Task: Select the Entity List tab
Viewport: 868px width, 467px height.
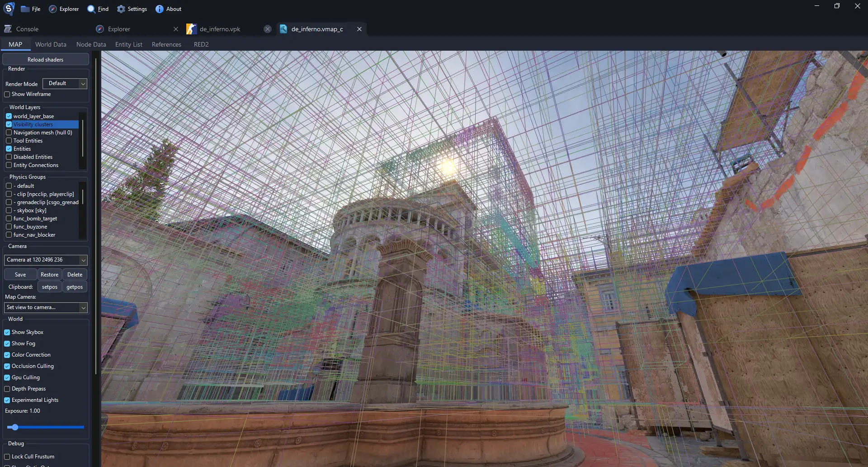Action: pos(128,44)
